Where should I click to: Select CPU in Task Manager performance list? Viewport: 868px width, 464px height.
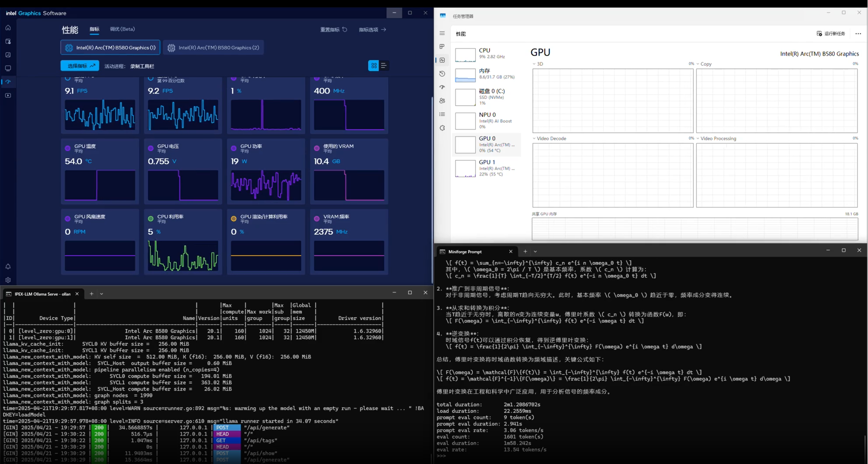pos(487,55)
